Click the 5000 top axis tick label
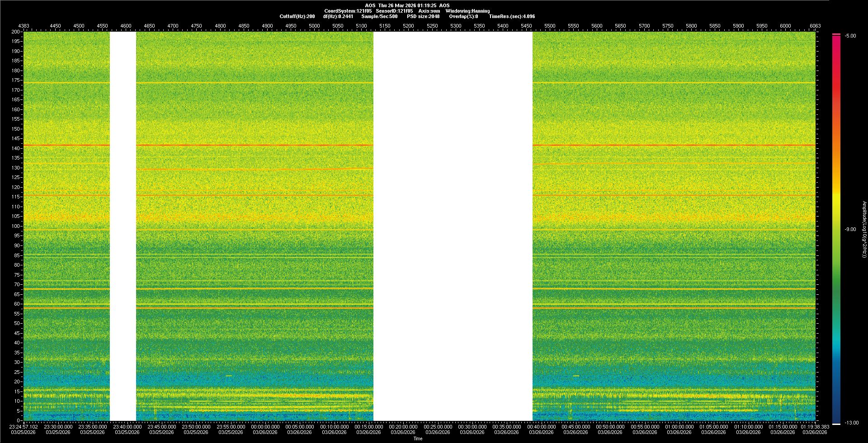Viewport: 868px width, 443px height. point(314,26)
